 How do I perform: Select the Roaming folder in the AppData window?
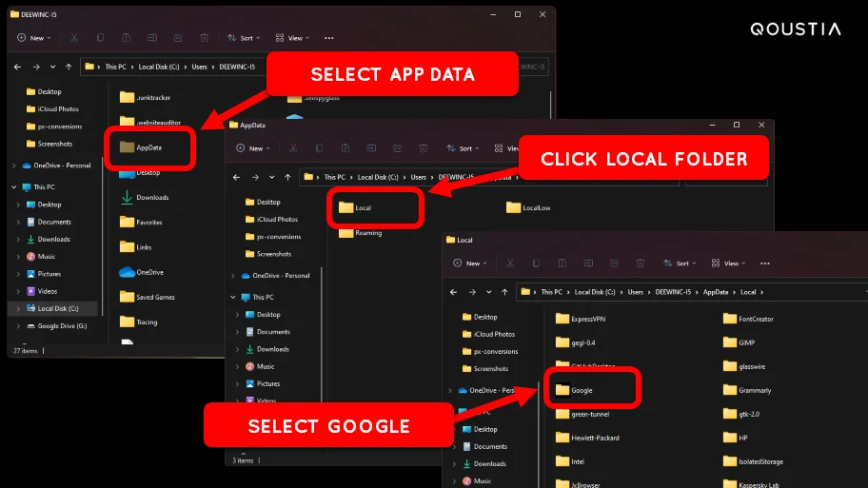[x=361, y=233]
